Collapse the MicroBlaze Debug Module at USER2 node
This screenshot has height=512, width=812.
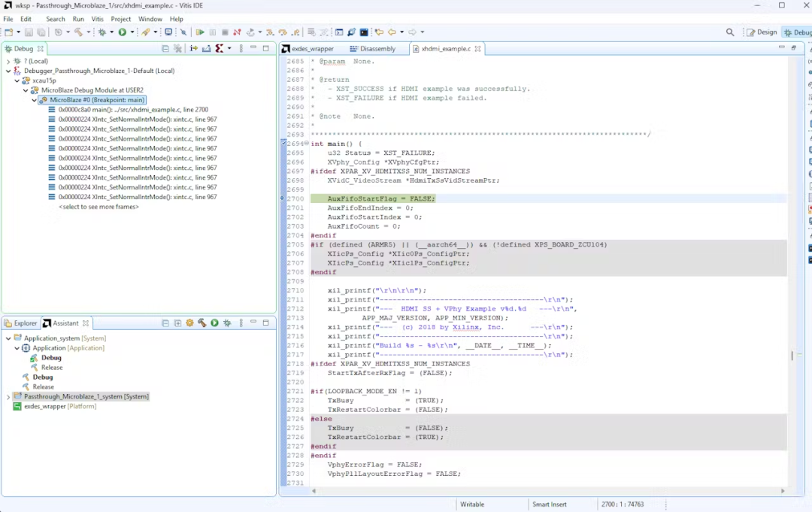(x=25, y=90)
